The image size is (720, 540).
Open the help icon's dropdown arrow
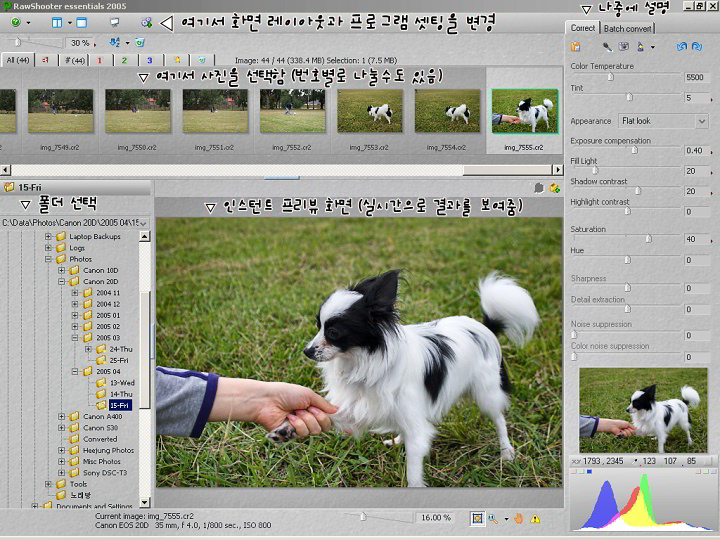28,22
